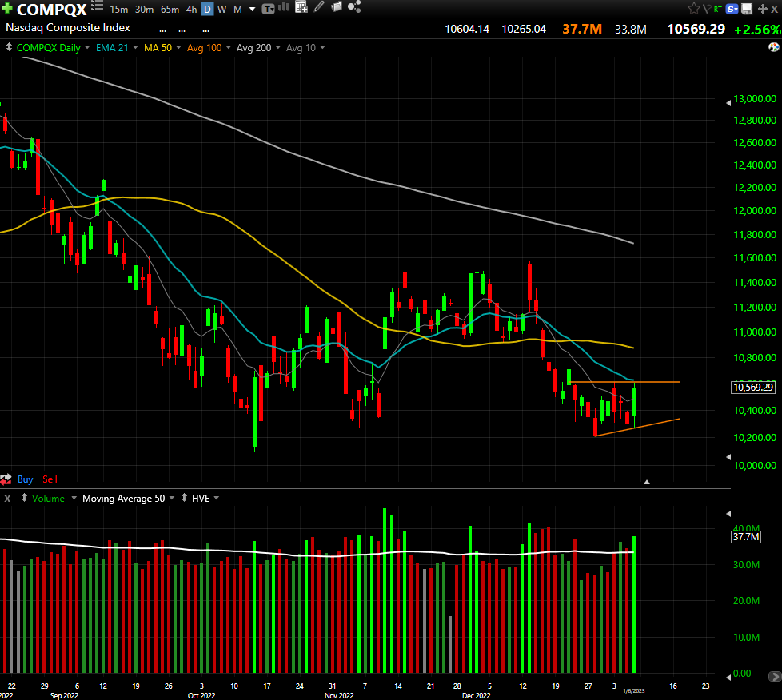The width and height of the screenshot is (782, 700).
Task: Click the Nov 2022 label on time axis
Action: pyautogui.click(x=339, y=695)
